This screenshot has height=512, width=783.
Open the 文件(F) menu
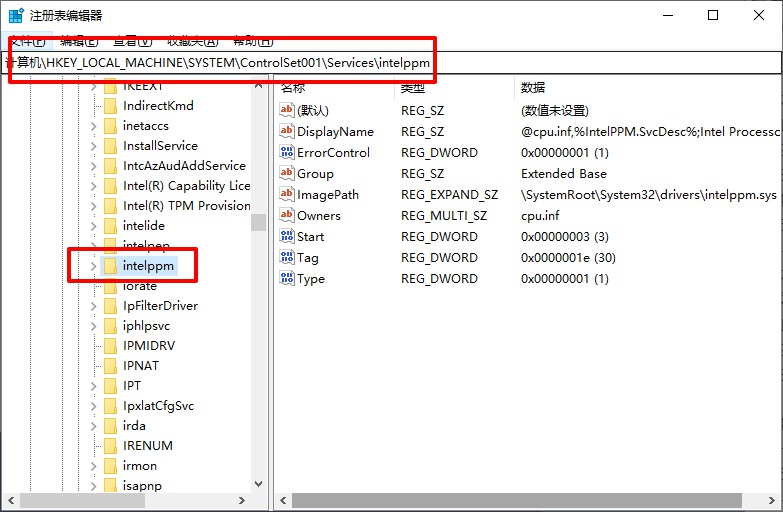point(25,41)
